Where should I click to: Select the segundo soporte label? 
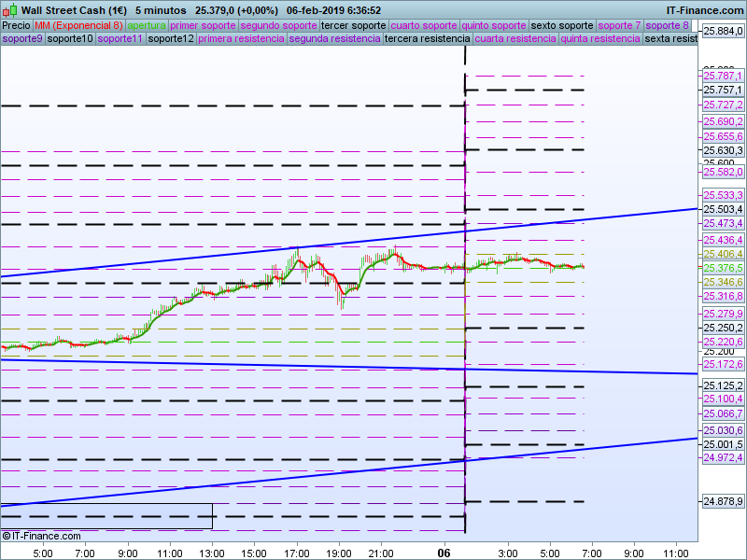[x=278, y=26]
